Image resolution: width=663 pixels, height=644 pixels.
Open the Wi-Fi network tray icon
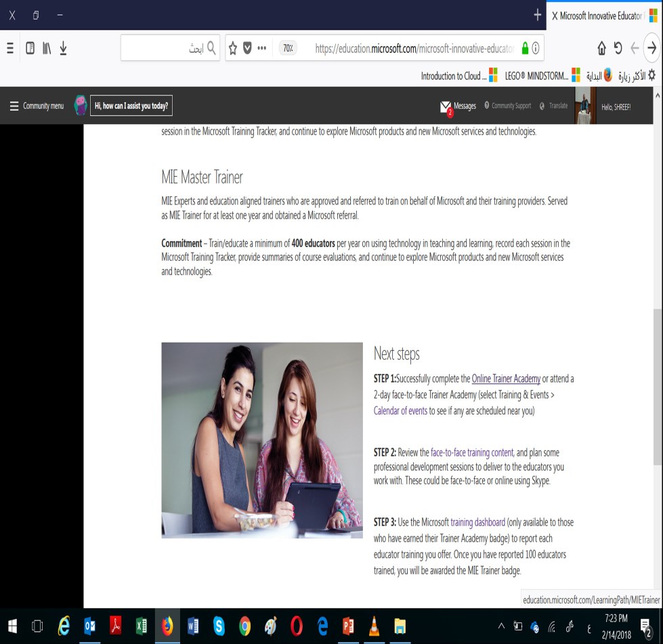(x=552, y=628)
